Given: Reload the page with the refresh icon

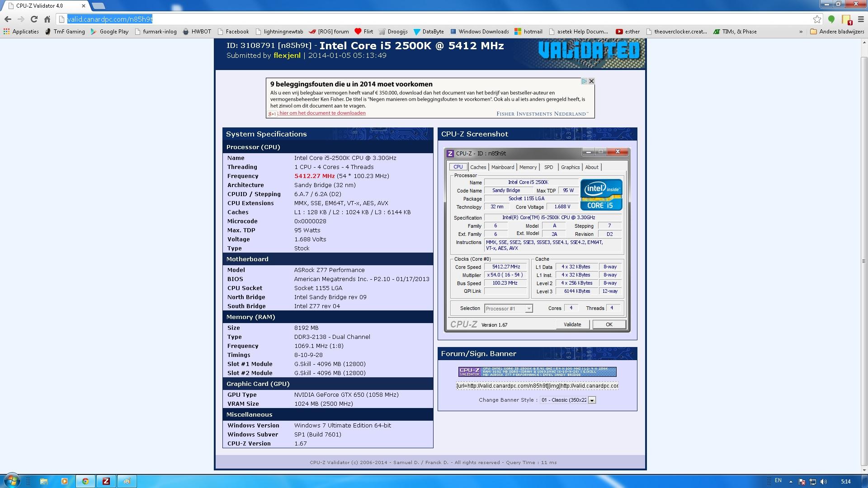Looking at the screenshot, I should [34, 19].
